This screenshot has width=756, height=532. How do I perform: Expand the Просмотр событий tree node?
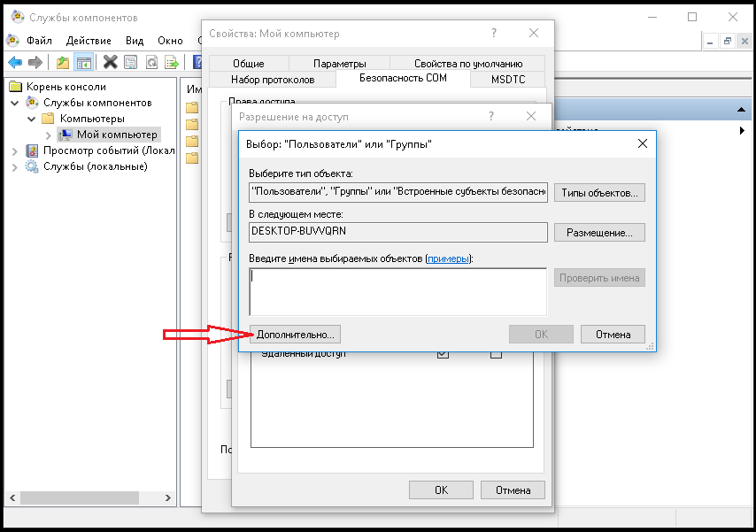15,150
